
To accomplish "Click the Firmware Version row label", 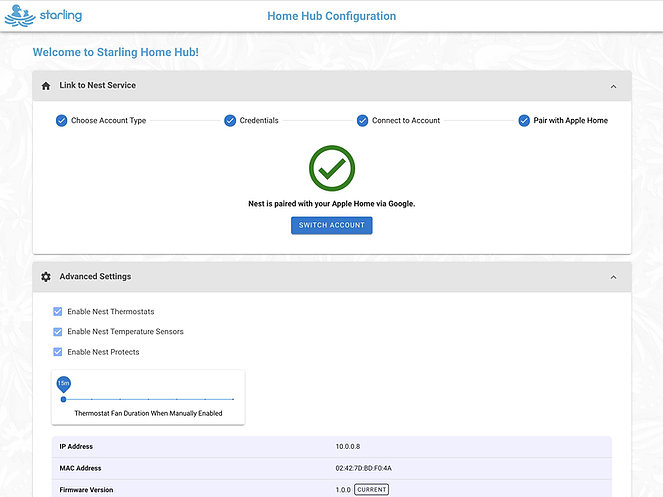I will pos(86,490).
